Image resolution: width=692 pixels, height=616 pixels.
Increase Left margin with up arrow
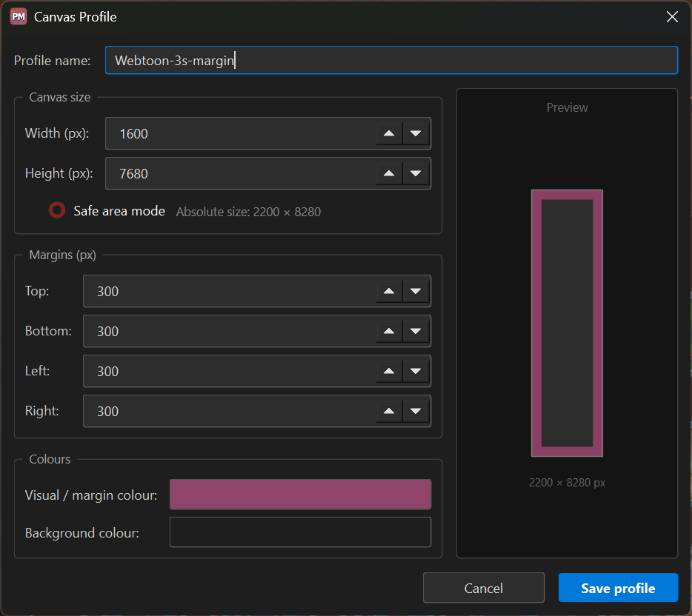(389, 371)
